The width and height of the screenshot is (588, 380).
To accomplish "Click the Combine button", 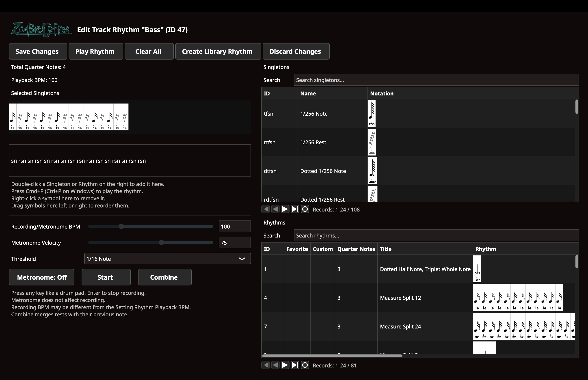I will tap(165, 277).
